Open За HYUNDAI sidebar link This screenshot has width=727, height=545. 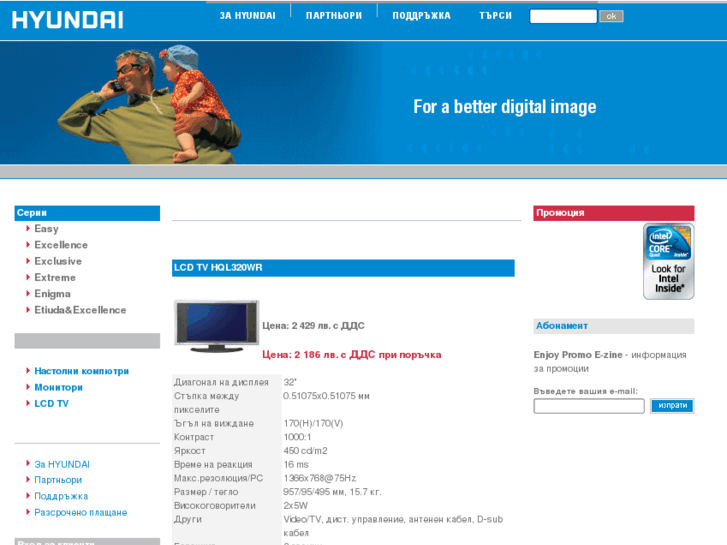(62, 464)
